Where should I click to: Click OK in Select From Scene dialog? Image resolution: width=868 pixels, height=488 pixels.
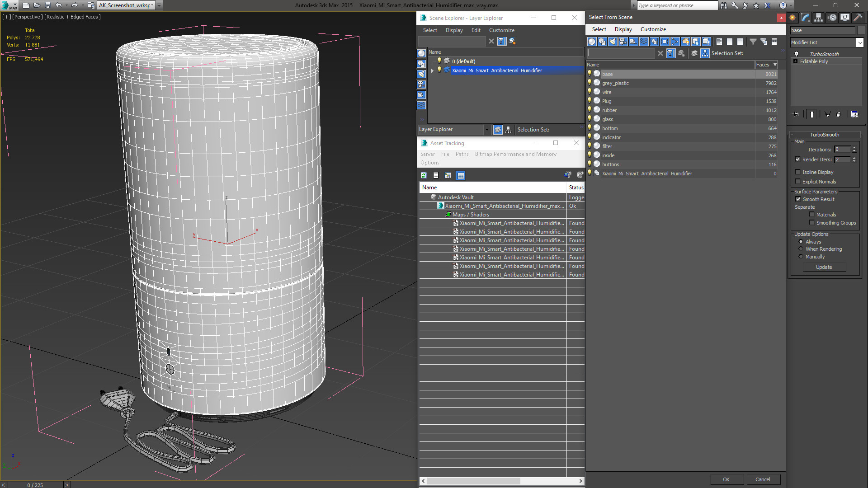tap(726, 479)
